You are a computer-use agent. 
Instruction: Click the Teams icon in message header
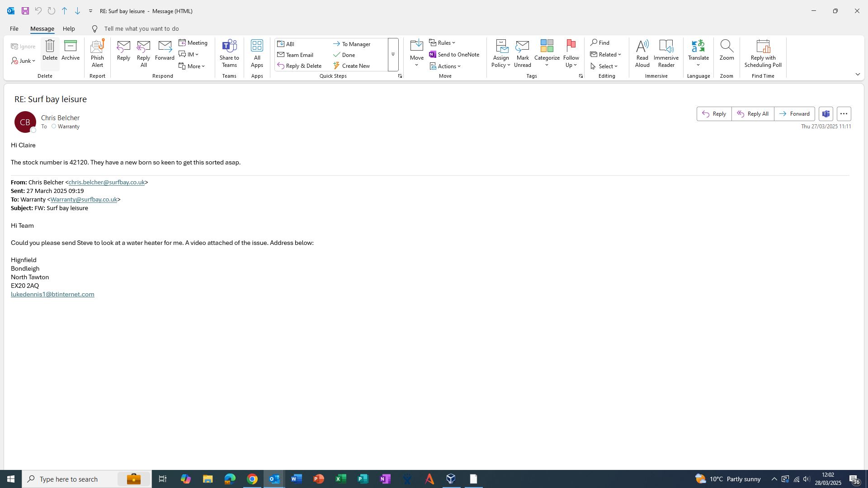point(826,114)
